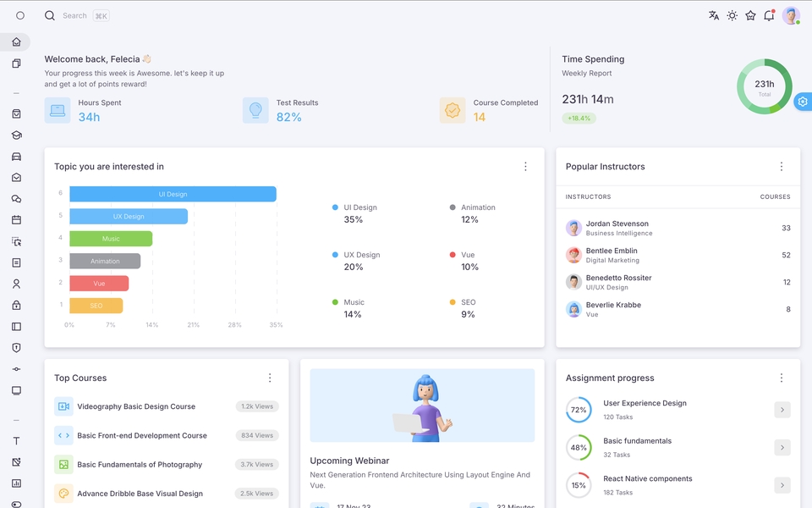
Task: Open the Assignment progress three-dot menu
Action: click(781, 378)
